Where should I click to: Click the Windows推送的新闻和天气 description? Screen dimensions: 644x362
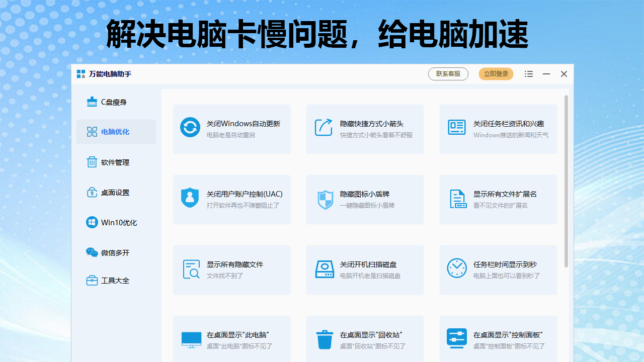(x=511, y=135)
